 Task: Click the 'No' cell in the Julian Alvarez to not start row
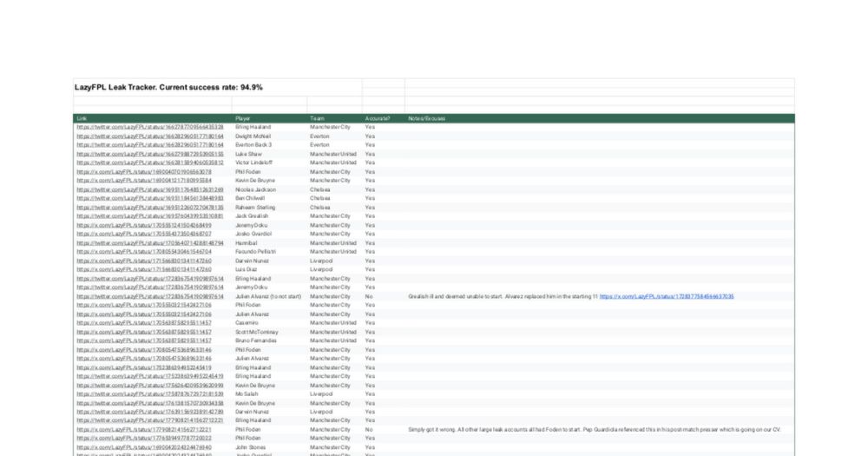[369, 297]
